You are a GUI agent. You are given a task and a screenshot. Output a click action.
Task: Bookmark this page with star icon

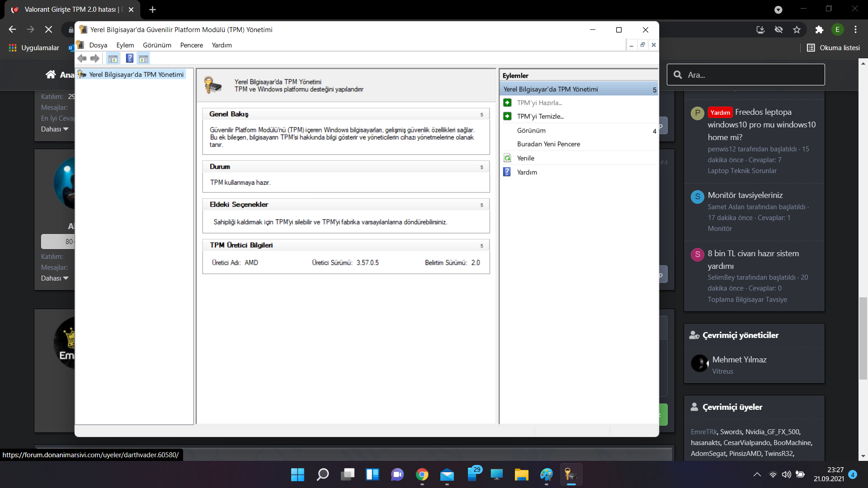tap(797, 30)
